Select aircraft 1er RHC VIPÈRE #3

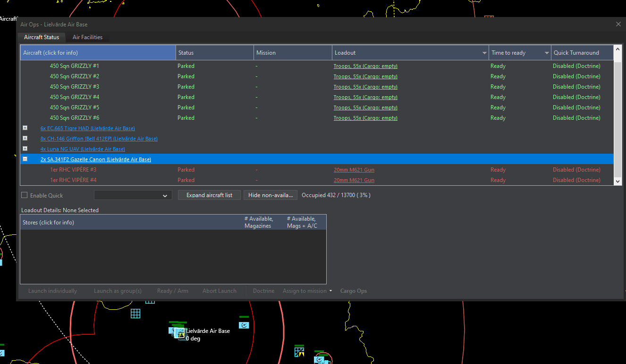coord(73,170)
